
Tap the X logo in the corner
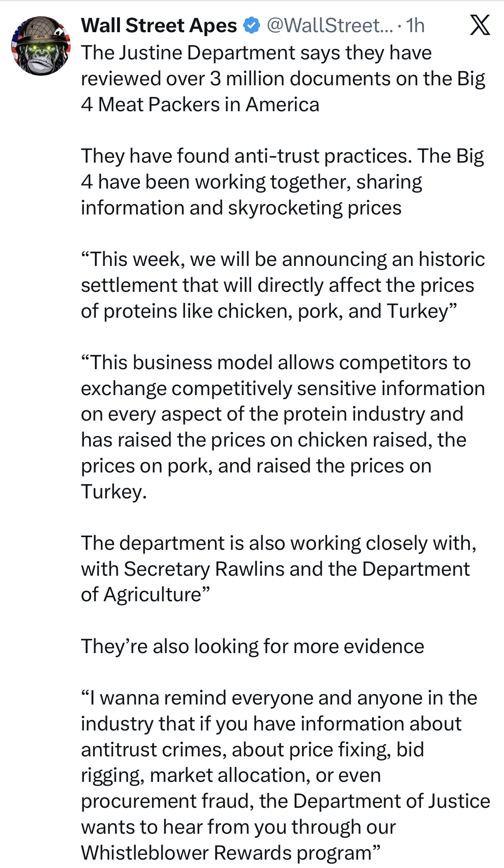point(480,25)
